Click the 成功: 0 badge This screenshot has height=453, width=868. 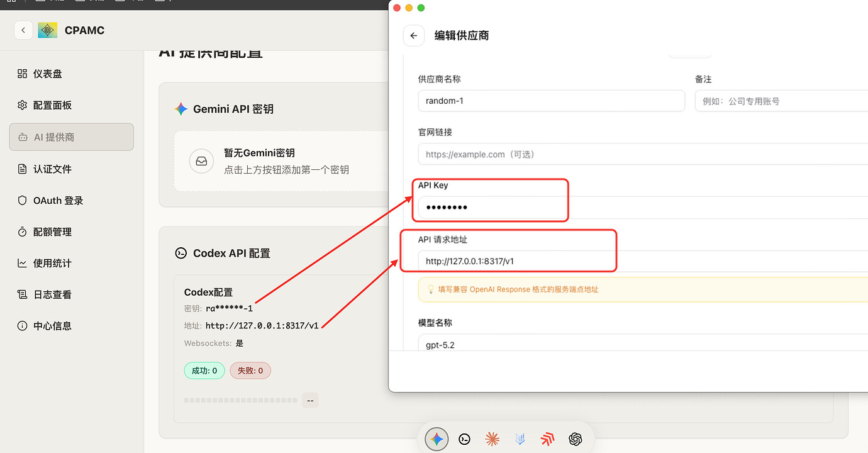204,371
